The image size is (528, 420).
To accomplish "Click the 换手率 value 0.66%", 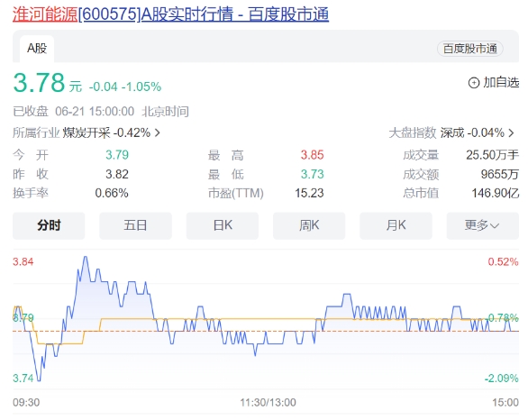I will [112, 193].
